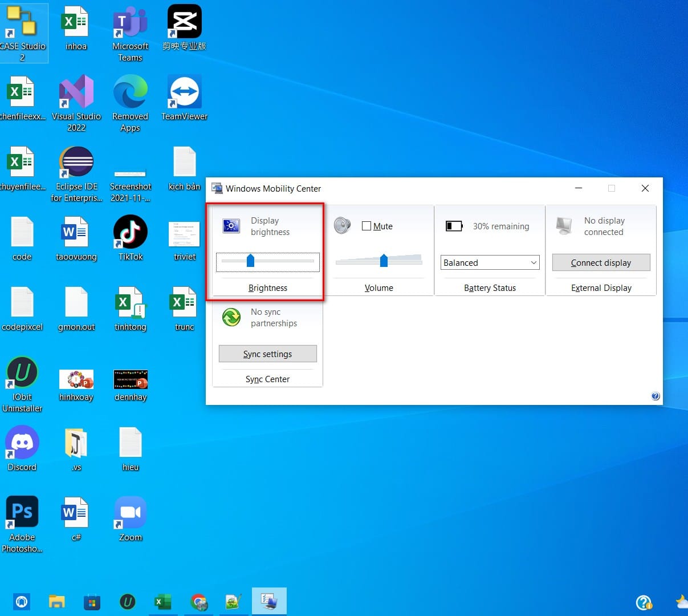Click the external monitor icon in Mobility Center
Viewport: 688px width, 616px height.
(564, 226)
